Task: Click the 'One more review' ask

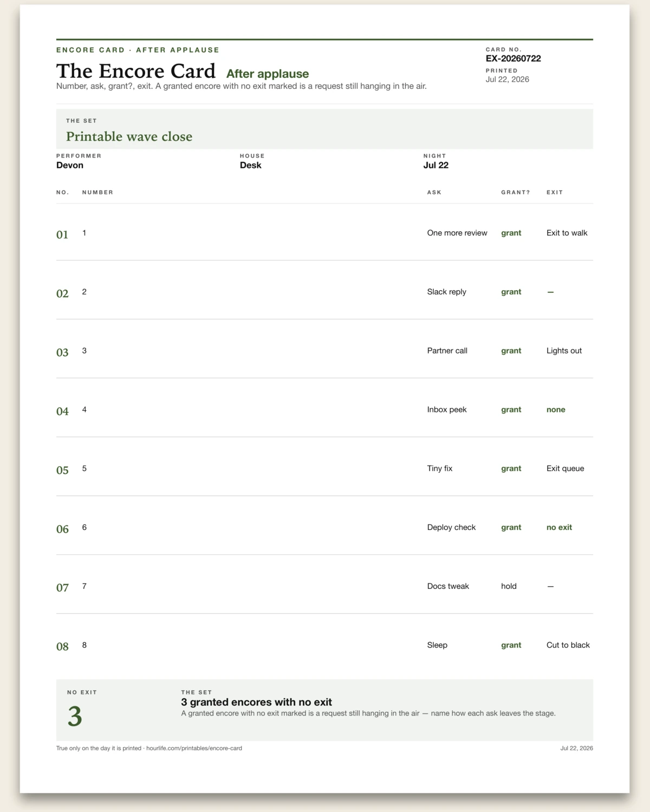Action: click(x=457, y=233)
